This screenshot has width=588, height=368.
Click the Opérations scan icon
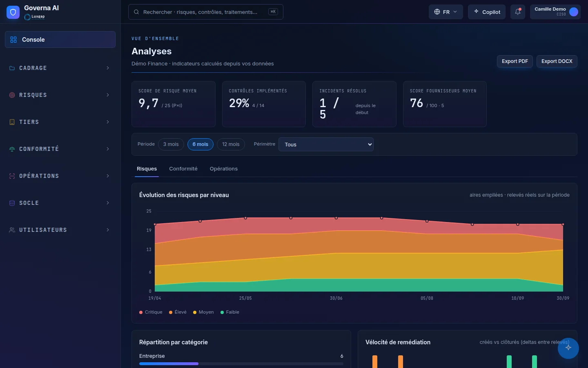[12, 176]
